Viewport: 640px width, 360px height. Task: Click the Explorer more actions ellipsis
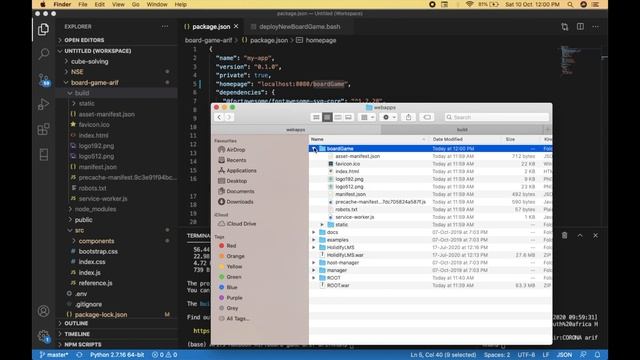pos(164,27)
